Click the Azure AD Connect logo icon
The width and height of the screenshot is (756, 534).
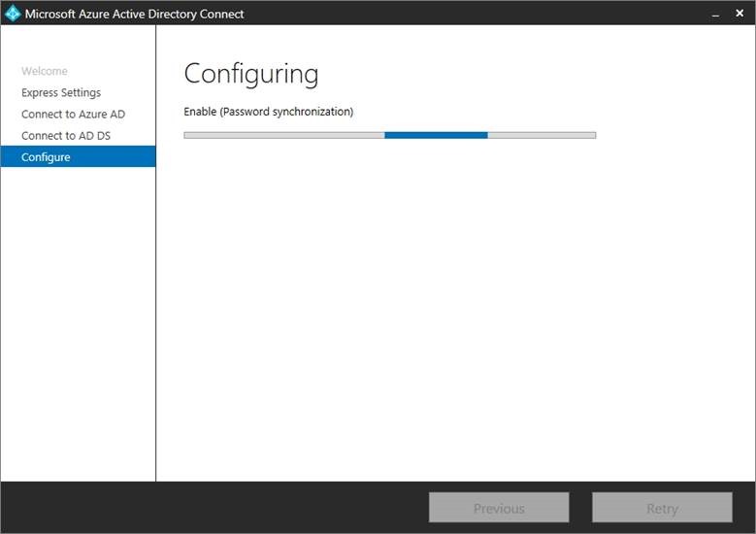pos(13,13)
